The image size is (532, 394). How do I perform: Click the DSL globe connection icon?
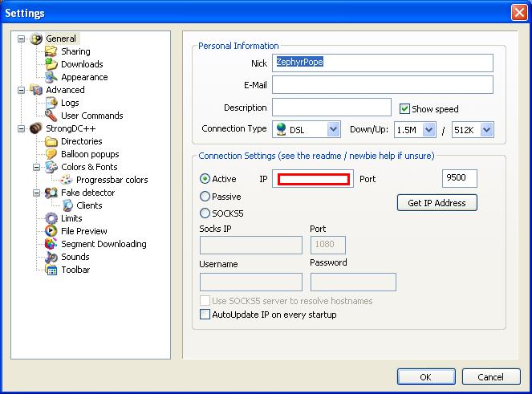click(282, 129)
